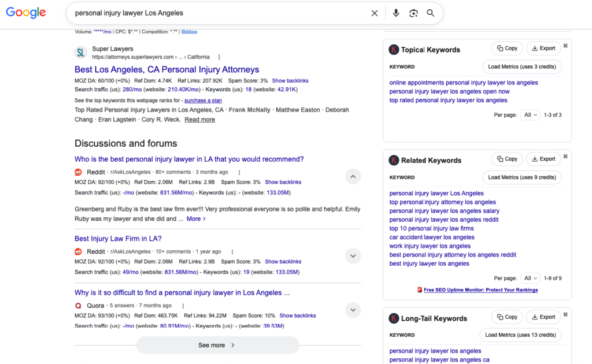Viewport: 592px width, 364px height.
Task: Open three-dot menu beside 3 months ago Reddit post
Action: click(x=239, y=172)
